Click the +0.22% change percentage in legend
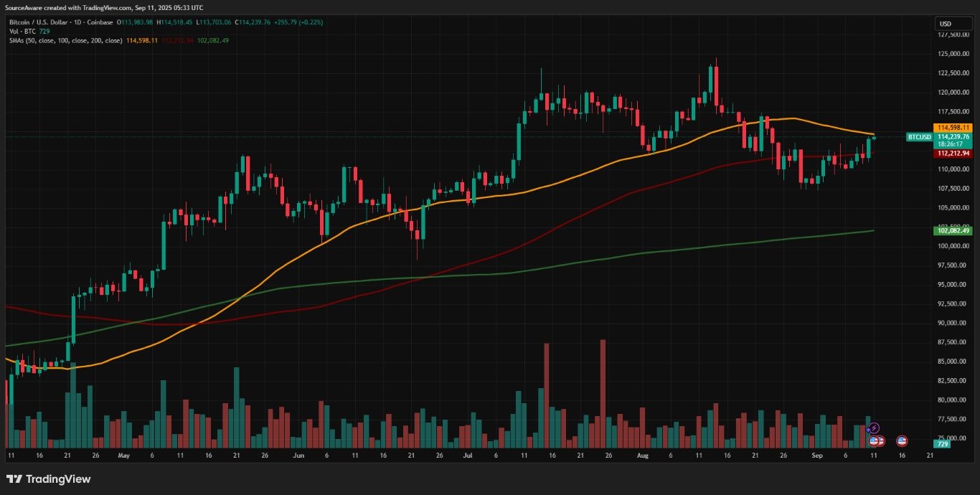The width and height of the screenshot is (980, 495). tap(309, 22)
